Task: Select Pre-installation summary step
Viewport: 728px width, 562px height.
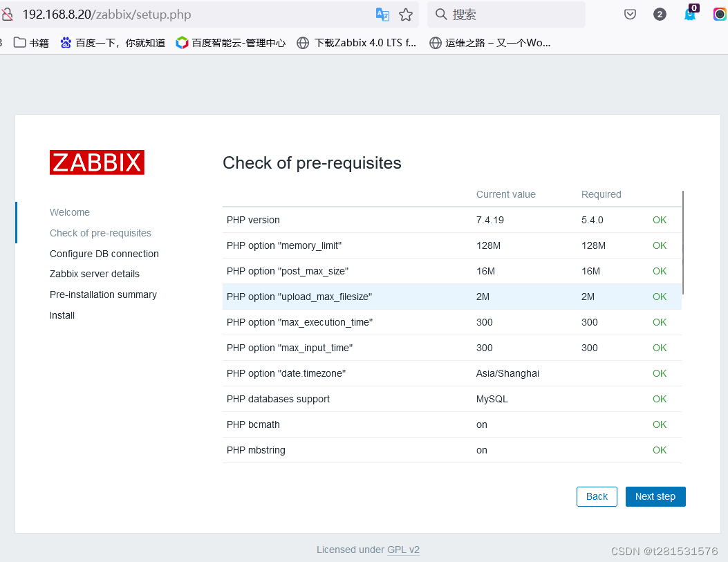Action: pos(103,294)
